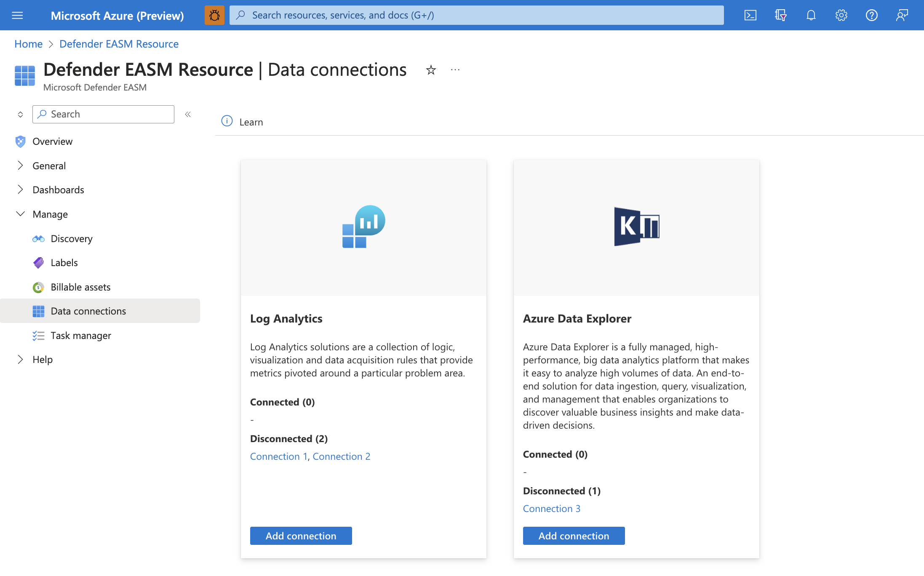
Task: Open the Defender EASM Resource breadcrumb
Action: point(118,44)
